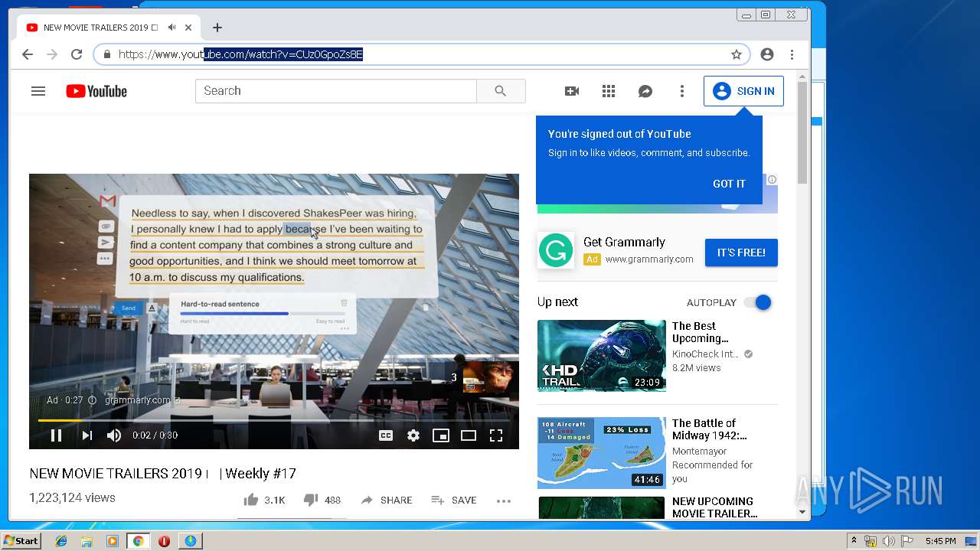The width and height of the screenshot is (980, 551).
Task: Open The Battle of Midway thumbnail
Action: tap(602, 453)
